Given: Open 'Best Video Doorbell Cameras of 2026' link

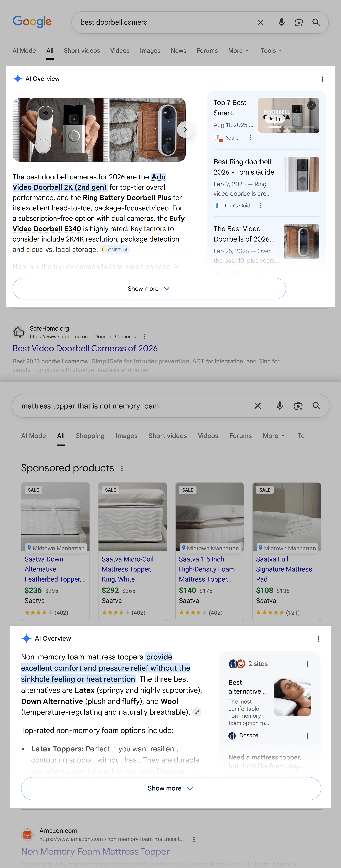Looking at the screenshot, I should (85, 348).
